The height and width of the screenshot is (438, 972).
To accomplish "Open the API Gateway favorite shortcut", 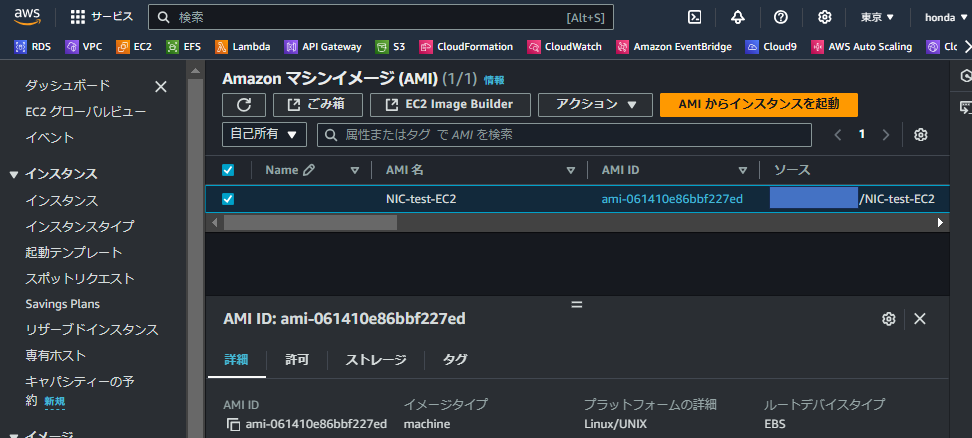I will tap(323, 46).
